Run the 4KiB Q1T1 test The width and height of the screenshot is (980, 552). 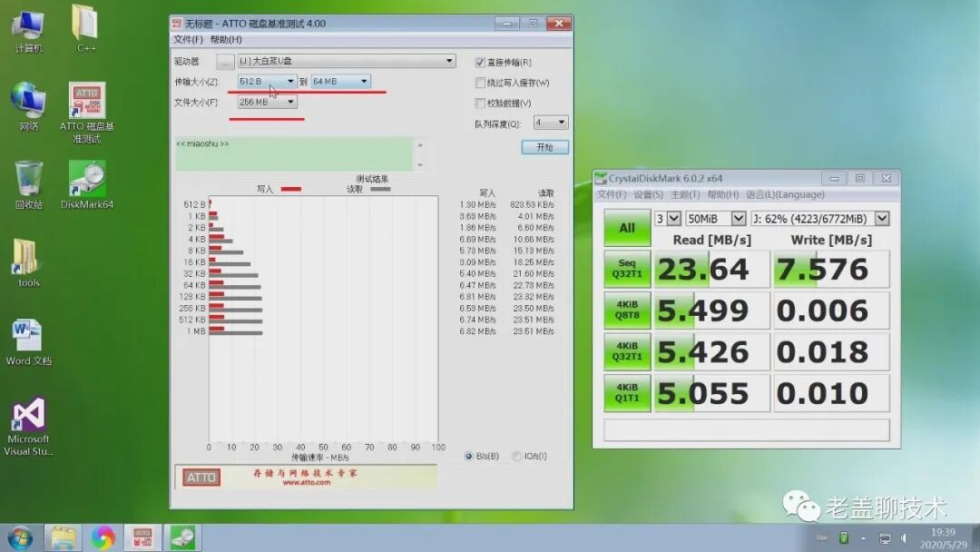(627, 393)
